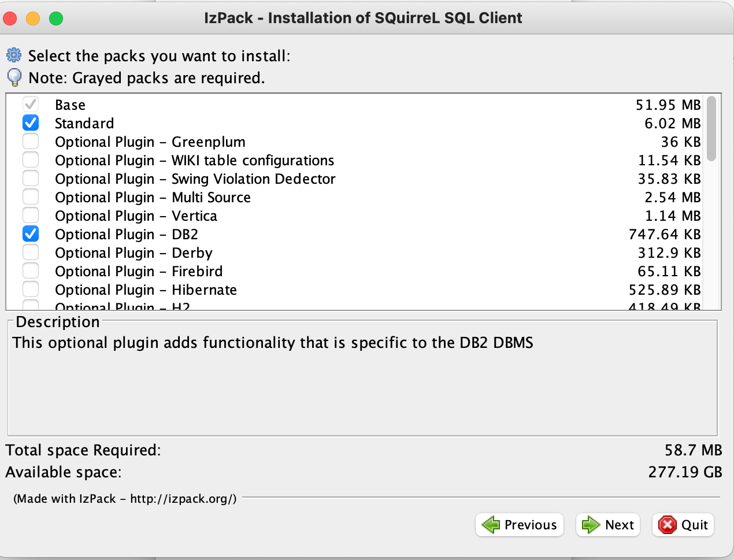Click the lightbulb note icon
The image size is (734, 560).
click(x=14, y=77)
